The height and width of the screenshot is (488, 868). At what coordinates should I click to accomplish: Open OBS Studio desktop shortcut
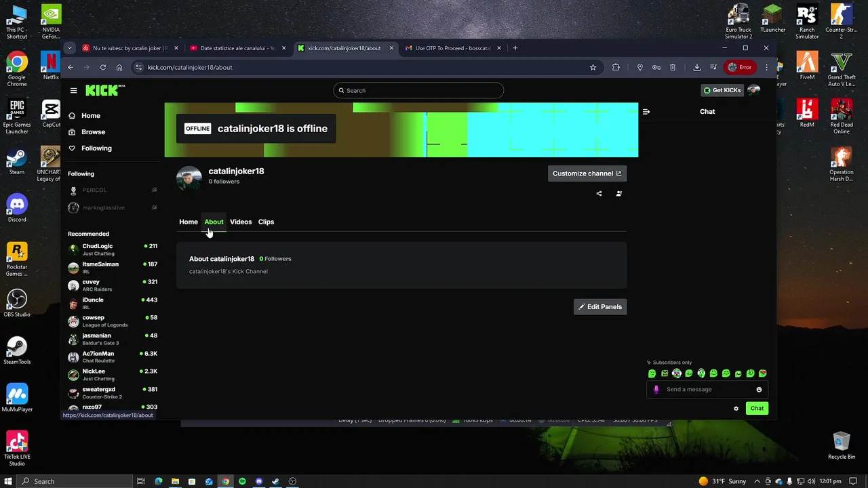pyautogui.click(x=17, y=303)
